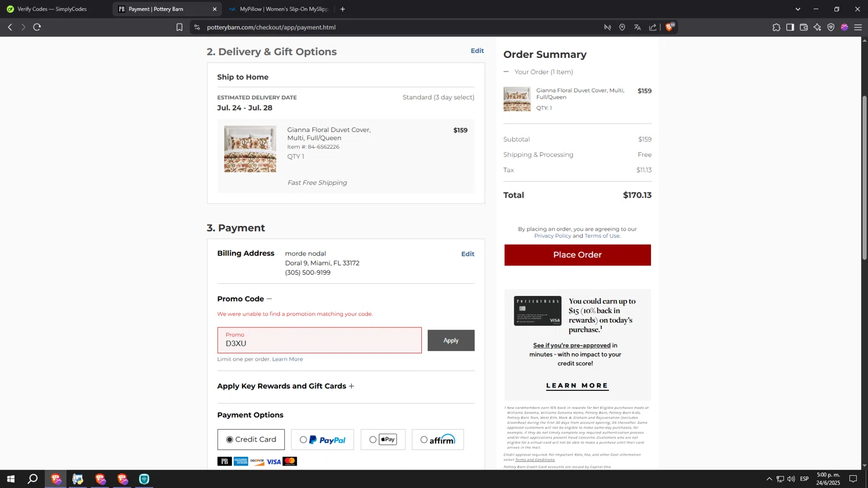Click LEARN MORE about the credit card
The width and height of the screenshot is (868, 488).
coord(578,386)
